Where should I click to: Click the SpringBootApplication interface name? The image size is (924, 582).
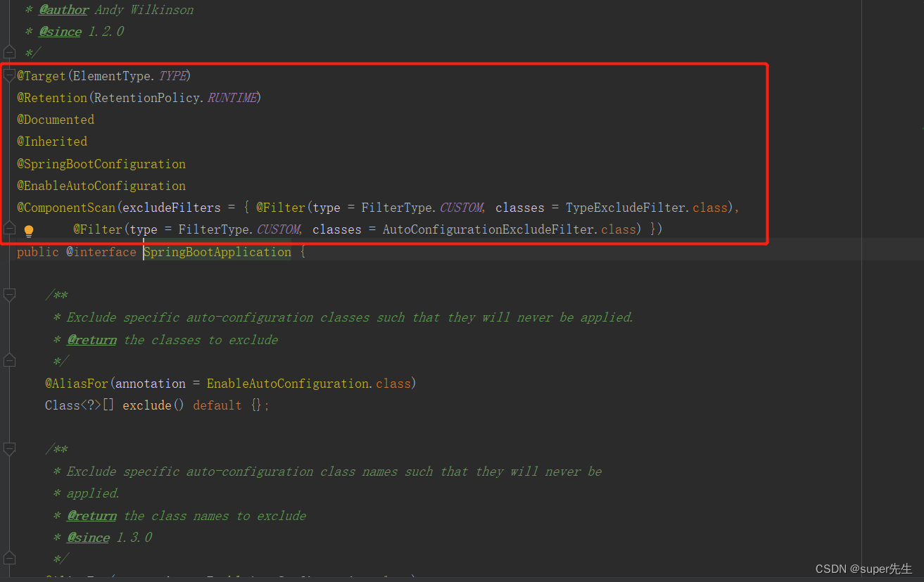point(217,252)
